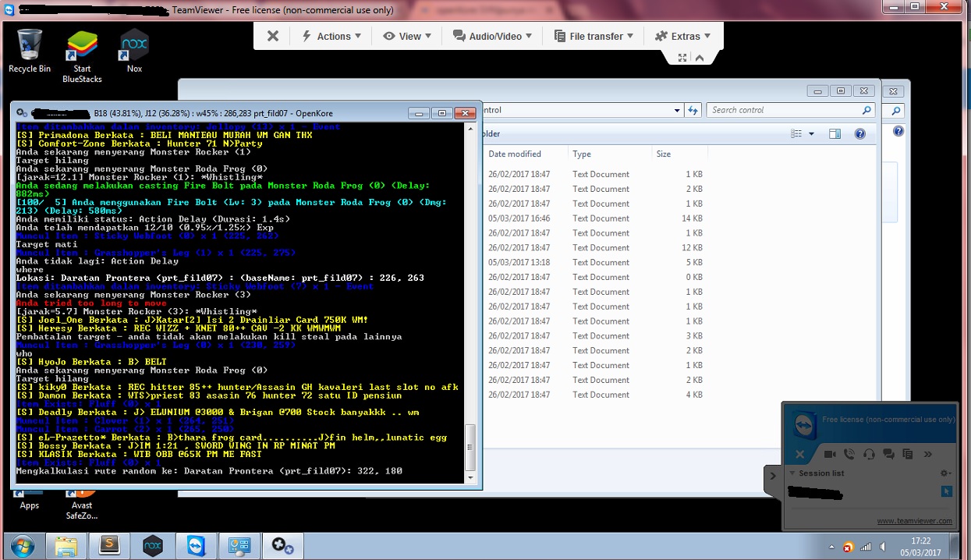Viewport: 971px width, 560px height.
Task: Switch to OpenKore gears taskbar button
Action: point(281,545)
